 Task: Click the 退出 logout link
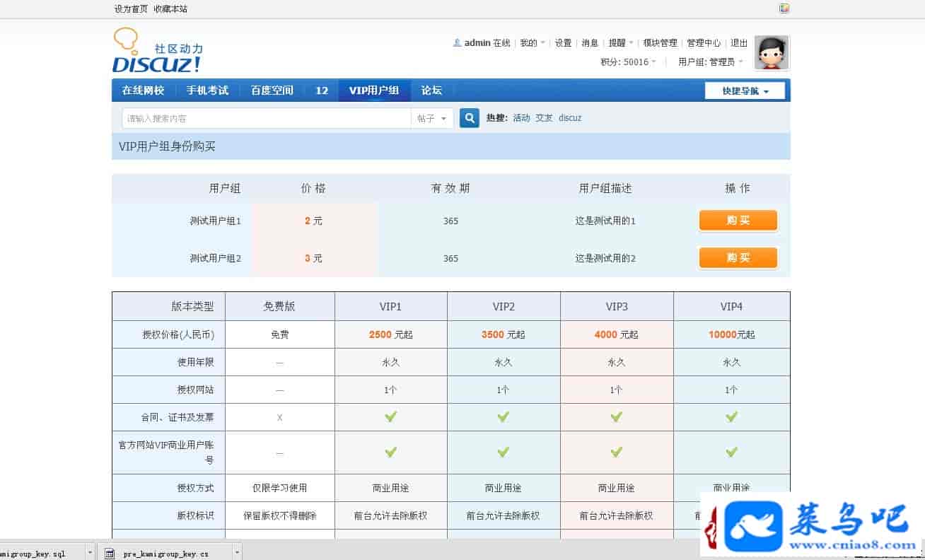[739, 43]
